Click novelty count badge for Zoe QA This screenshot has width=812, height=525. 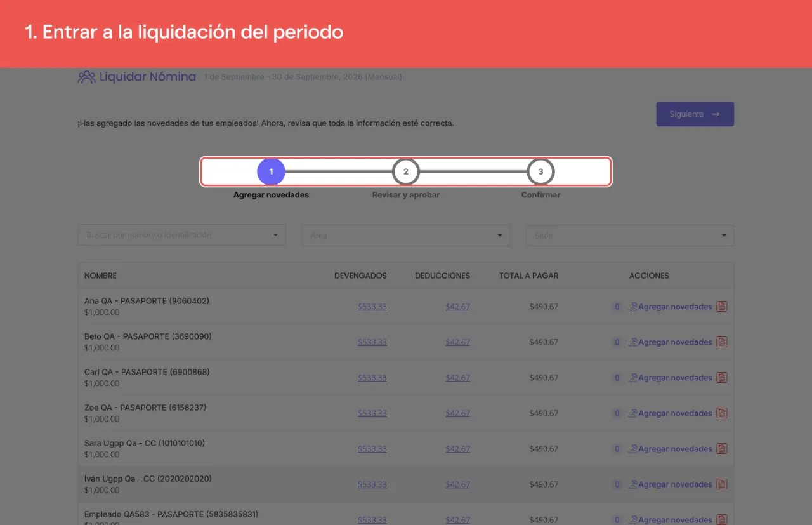[617, 413]
